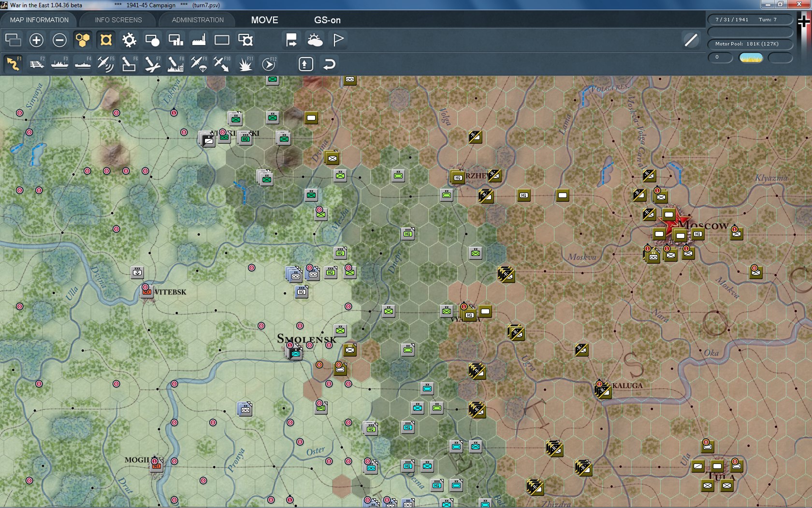Select the F7 bomb-over-aircraft mode
The image size is (812, 508).
click(152, 64)
